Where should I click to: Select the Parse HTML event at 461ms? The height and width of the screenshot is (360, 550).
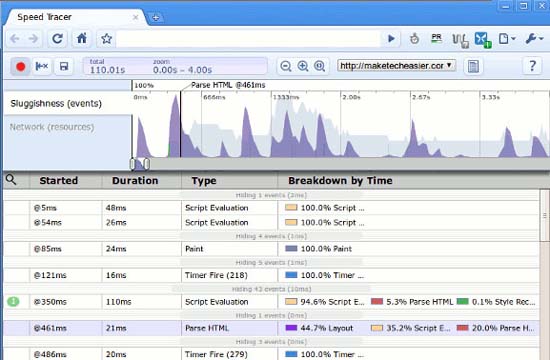click(271, 328)
